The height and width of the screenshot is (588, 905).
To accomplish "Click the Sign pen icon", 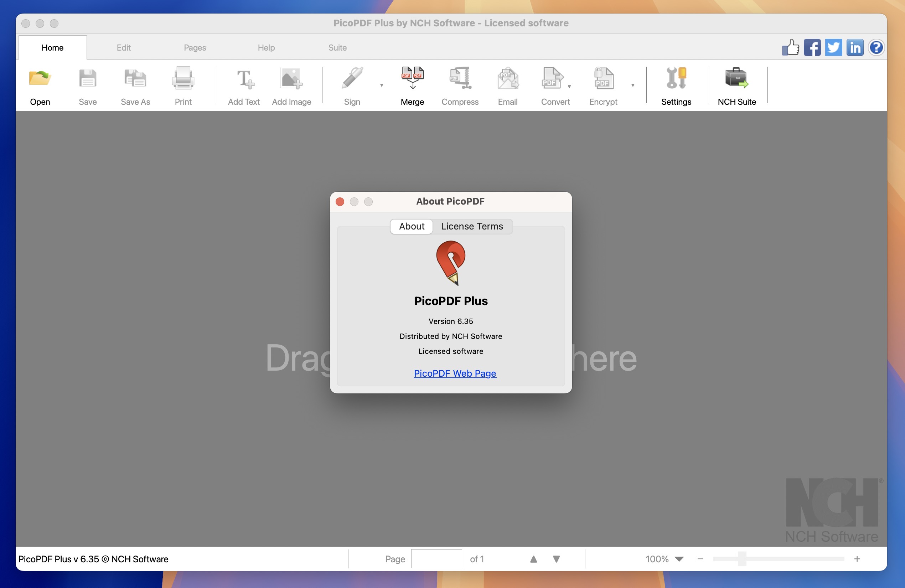I will (x=352, y=78).
